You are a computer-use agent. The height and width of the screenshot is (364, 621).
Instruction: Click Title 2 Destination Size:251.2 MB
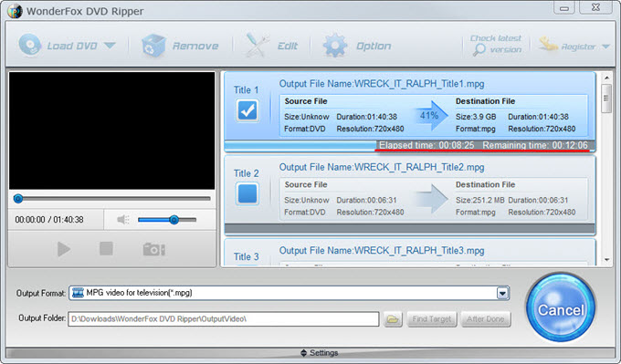(480, 200)
